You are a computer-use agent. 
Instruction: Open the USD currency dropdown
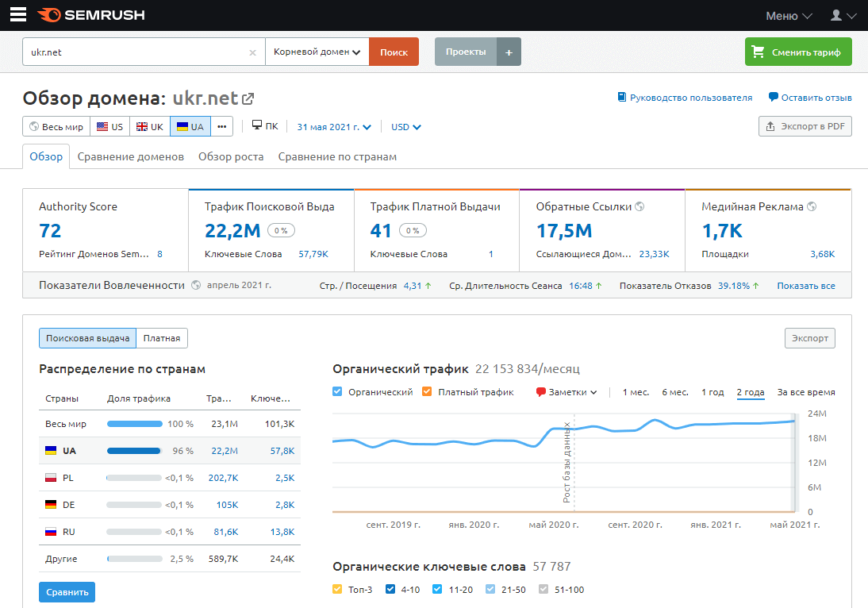point(405,127)
